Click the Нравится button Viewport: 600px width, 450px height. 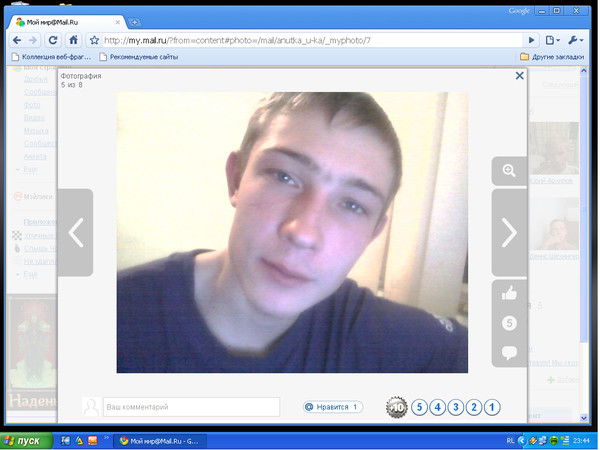(x=333, y=407)
